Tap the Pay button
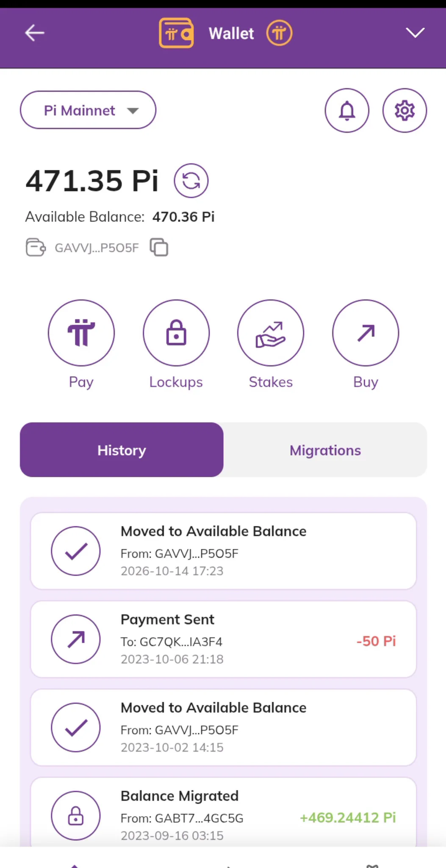This screenshot has height=868, width=446. [x=81, y=333]
